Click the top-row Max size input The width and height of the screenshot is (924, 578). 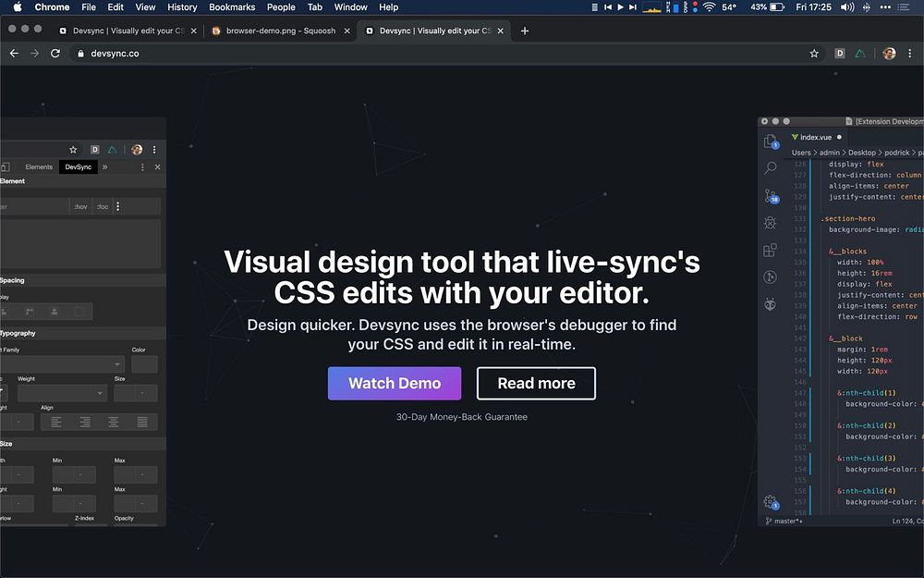[136, 474]
